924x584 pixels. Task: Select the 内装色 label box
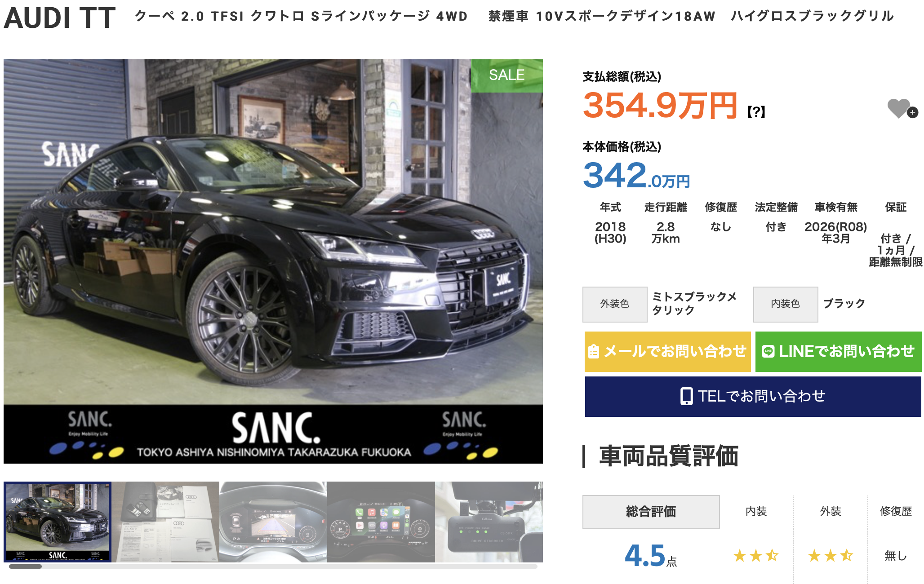coord(786,304)
